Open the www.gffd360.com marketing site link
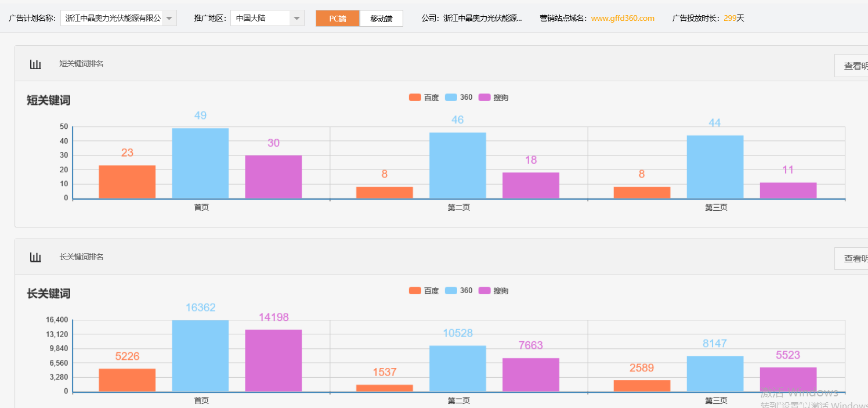The height and width of the screenshot is (408, 868). pos(623,18)
